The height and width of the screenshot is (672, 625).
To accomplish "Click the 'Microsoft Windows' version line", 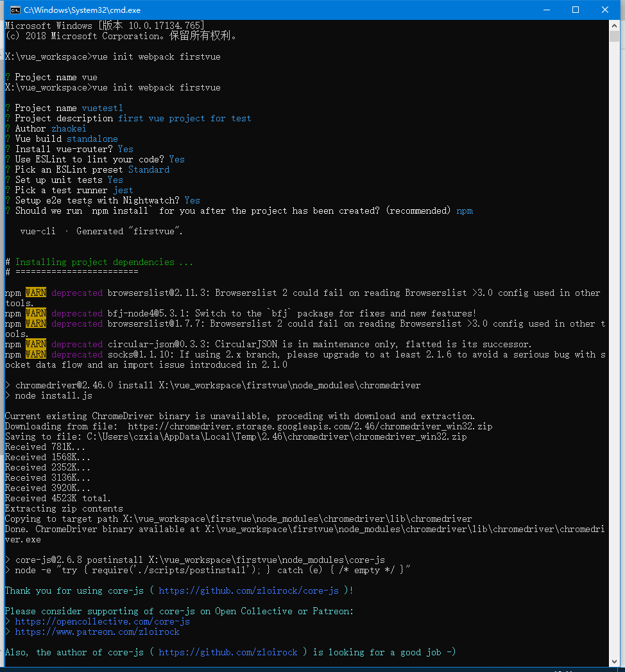I will (x=105, y=26).
